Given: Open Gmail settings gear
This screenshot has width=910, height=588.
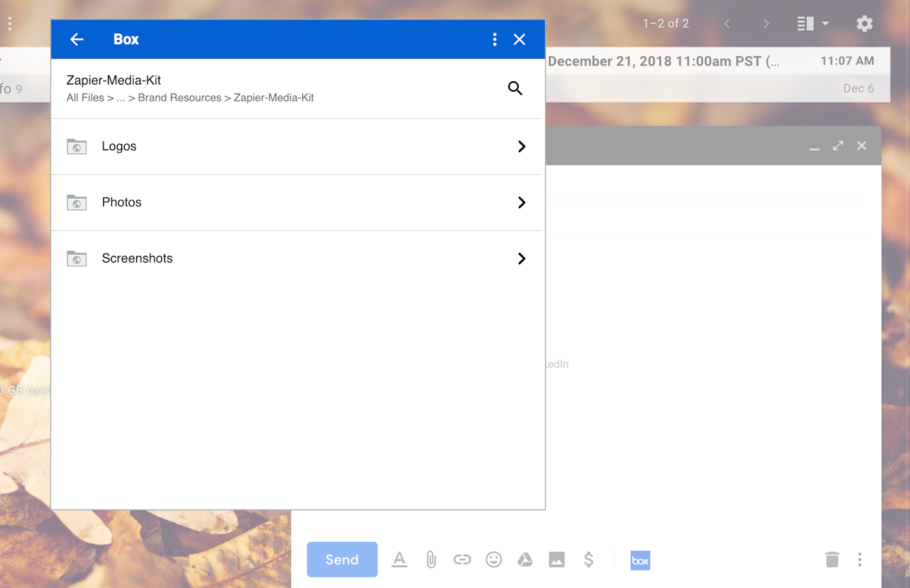Looking at the screenshot, I should pos(864,24).
